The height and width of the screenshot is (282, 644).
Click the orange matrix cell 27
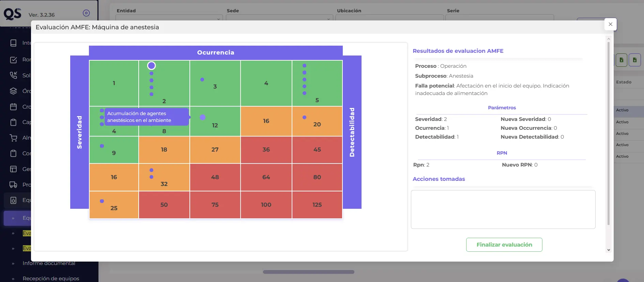coord(215,150)
